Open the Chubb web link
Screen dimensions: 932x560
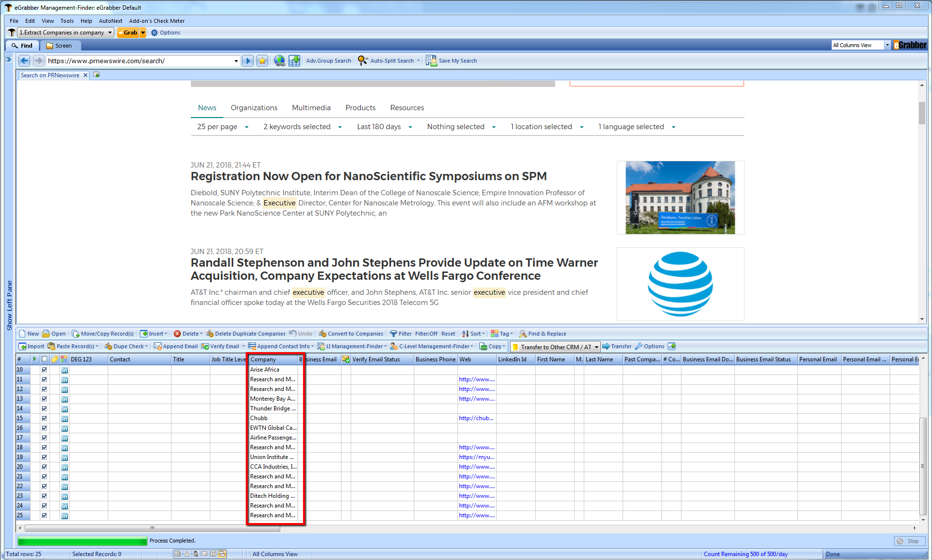pos(476,418)
